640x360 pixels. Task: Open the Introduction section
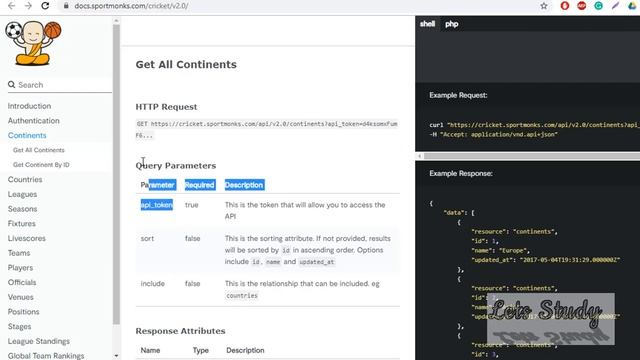29,106
